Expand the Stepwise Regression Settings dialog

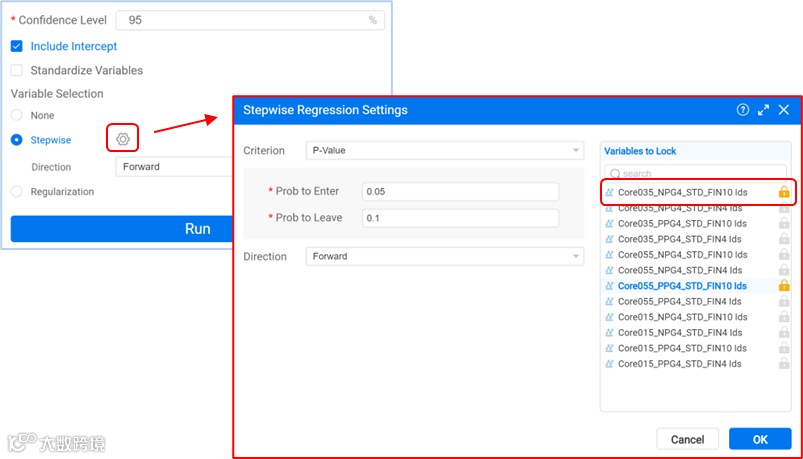tap(764, 110)
